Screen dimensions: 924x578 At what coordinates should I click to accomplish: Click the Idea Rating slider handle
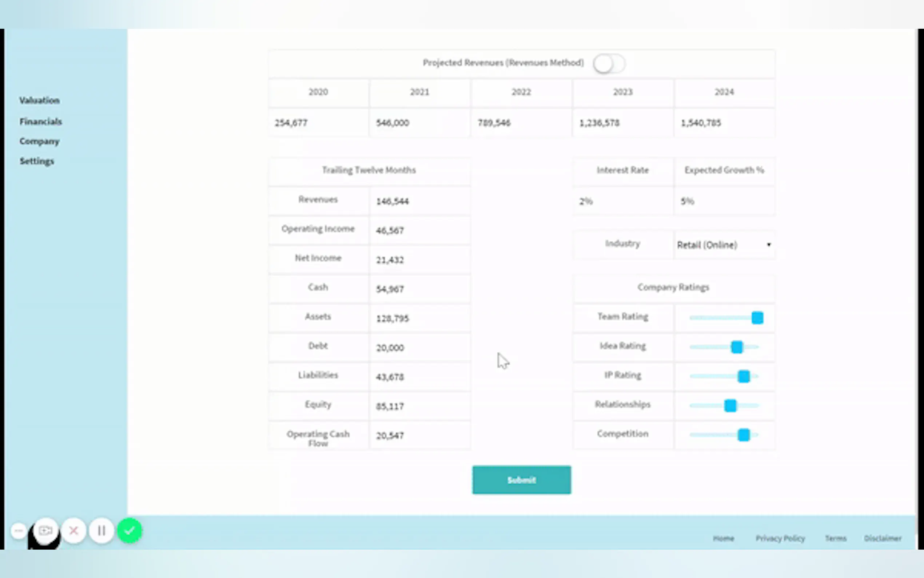pos(736,347)
